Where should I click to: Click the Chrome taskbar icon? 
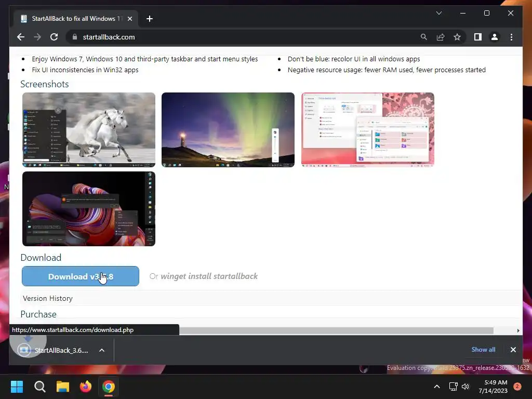(109, 387)
